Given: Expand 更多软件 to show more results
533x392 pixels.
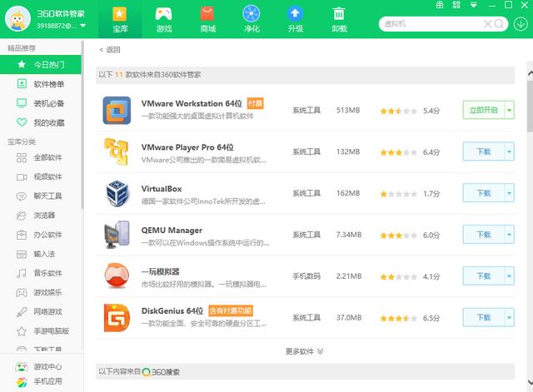Looking at the screenshot, I should [304, 351].
